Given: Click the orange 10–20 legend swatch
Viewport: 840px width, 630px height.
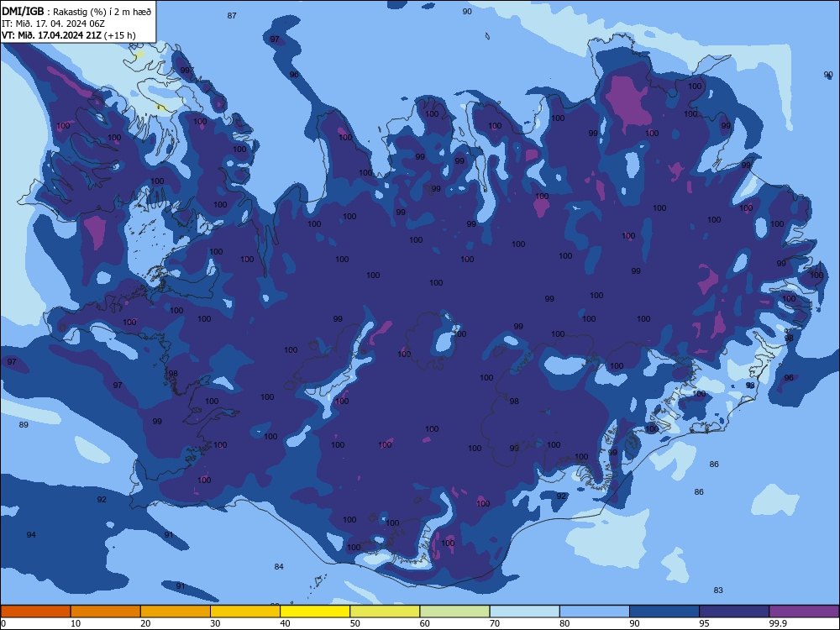Looking at the screenshot, I should pos(106,612).
